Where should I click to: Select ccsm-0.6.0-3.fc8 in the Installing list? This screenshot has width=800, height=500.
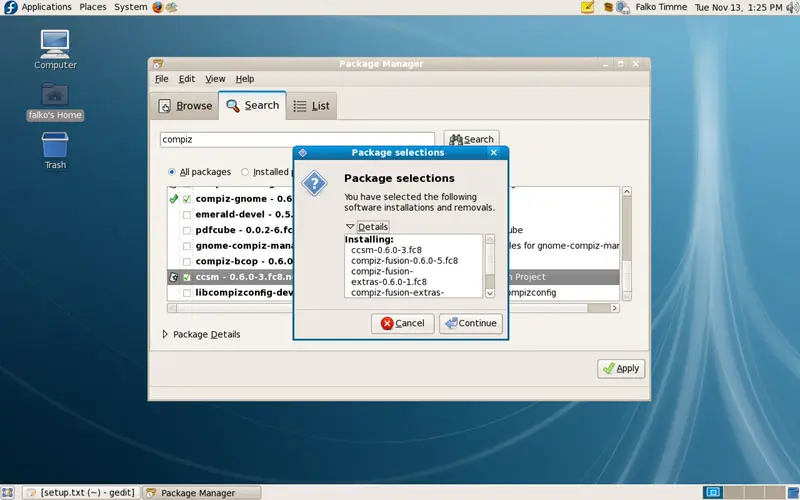click(386, 250)
